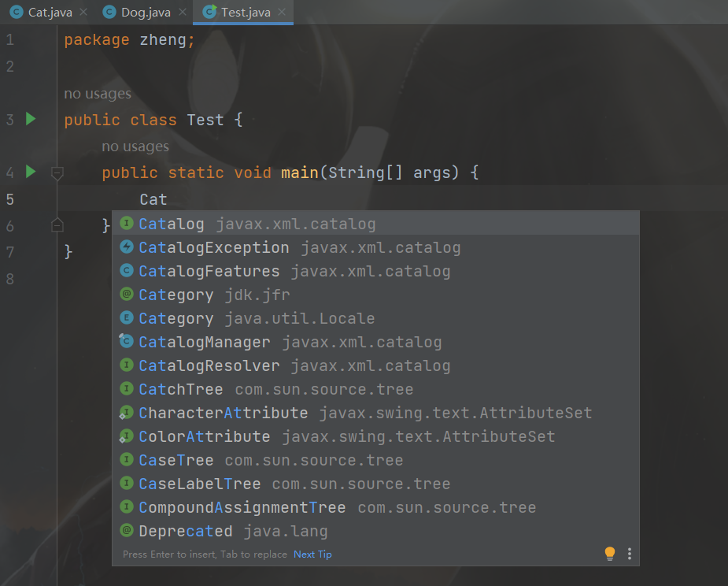Switch to the Dog.java tab
728x586 pixels.
click(x=139, y=12)
